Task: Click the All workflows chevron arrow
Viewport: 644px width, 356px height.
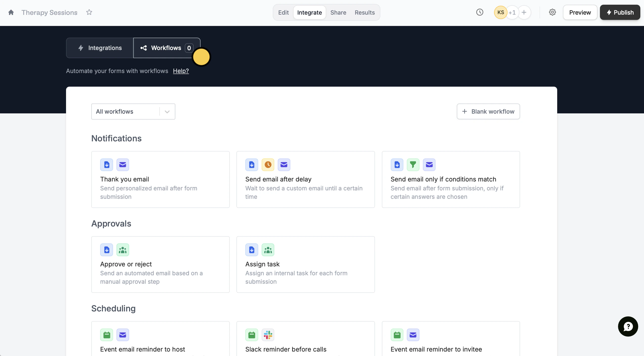Action: coord(167,112)
